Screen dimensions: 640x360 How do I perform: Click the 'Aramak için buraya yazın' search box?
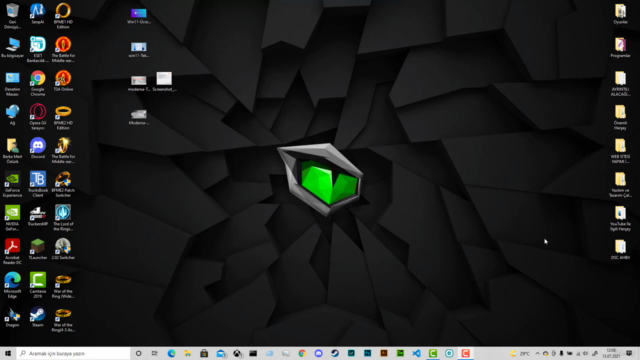[x=73, y=353]
